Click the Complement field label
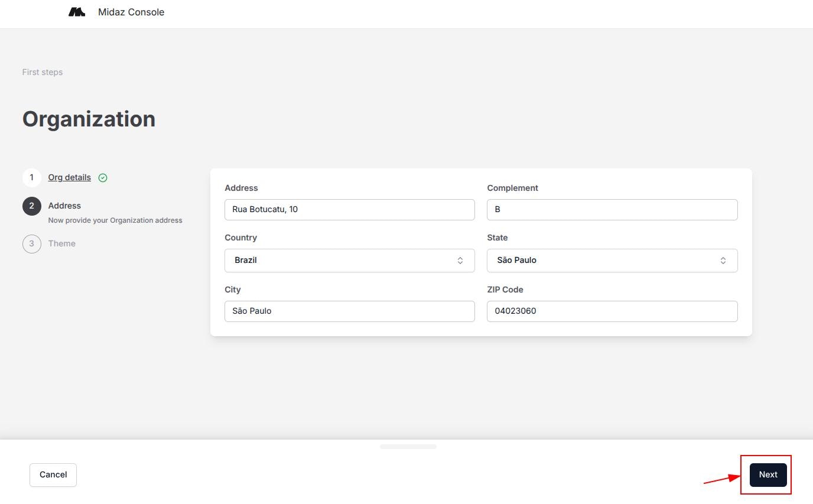The image size is (813, 504). click(x=512, y=188)
